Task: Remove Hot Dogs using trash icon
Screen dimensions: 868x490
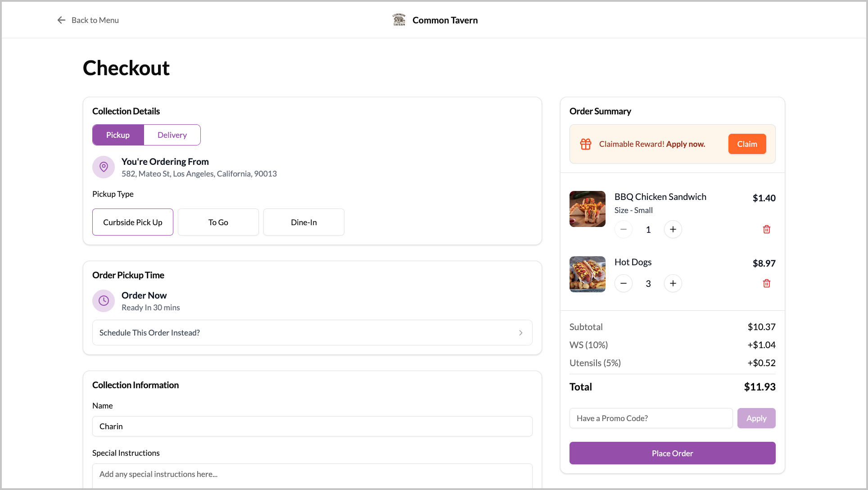Action: tap(766, 284)
